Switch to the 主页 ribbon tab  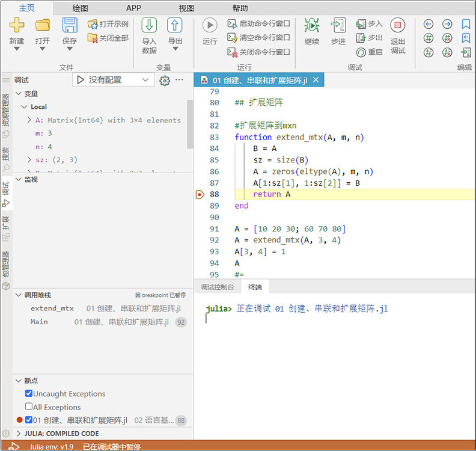pos(26,8)
